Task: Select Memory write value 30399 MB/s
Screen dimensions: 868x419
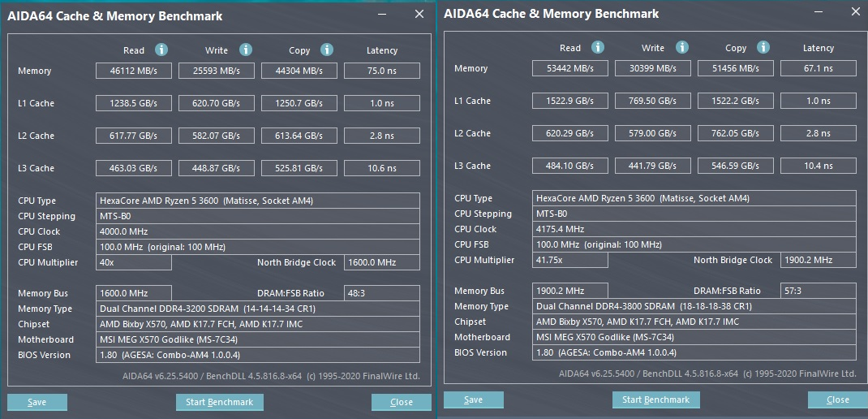Action: pos(653,69)
